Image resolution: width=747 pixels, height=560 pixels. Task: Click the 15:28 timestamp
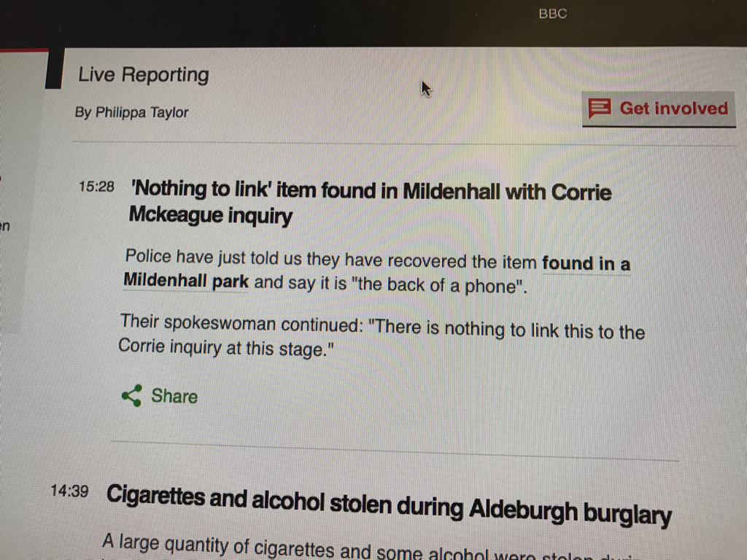(96, 187)
